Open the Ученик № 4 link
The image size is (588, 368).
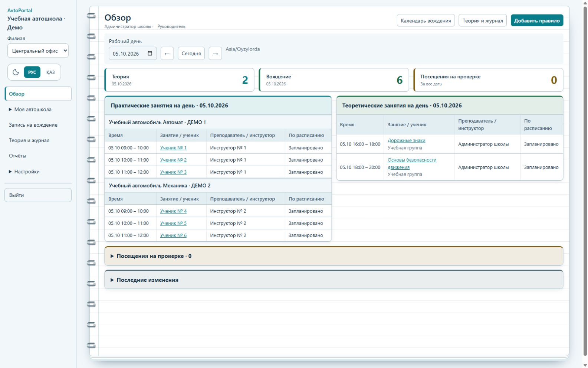tap(173, 211)
